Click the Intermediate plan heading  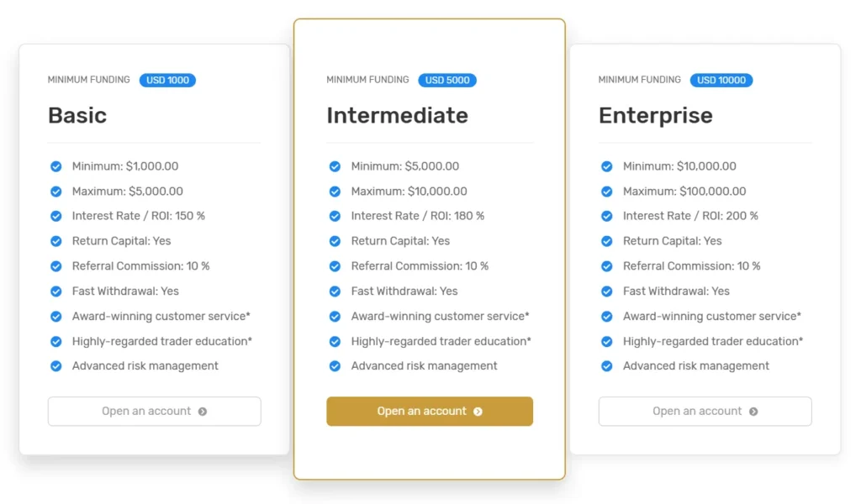[397, 115]
